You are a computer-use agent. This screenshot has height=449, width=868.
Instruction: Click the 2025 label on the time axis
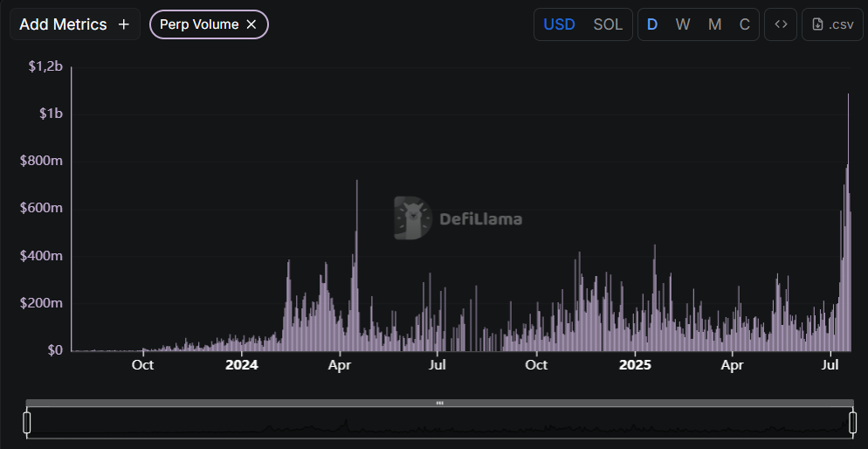[x=634, y=365]
